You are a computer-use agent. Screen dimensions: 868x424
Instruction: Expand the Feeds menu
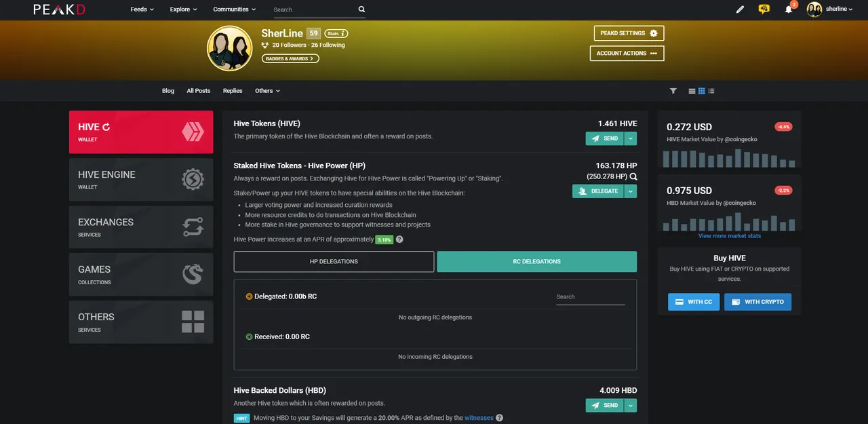pyautogui.click(x=142, y=9)
